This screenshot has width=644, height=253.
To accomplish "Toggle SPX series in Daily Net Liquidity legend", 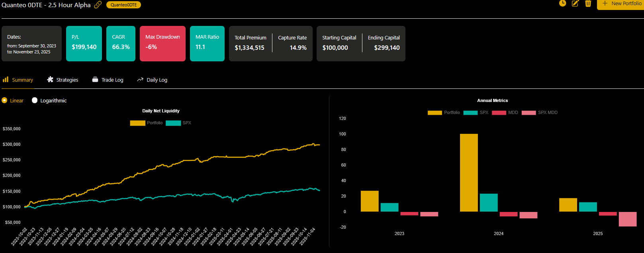I will point(173,123).
